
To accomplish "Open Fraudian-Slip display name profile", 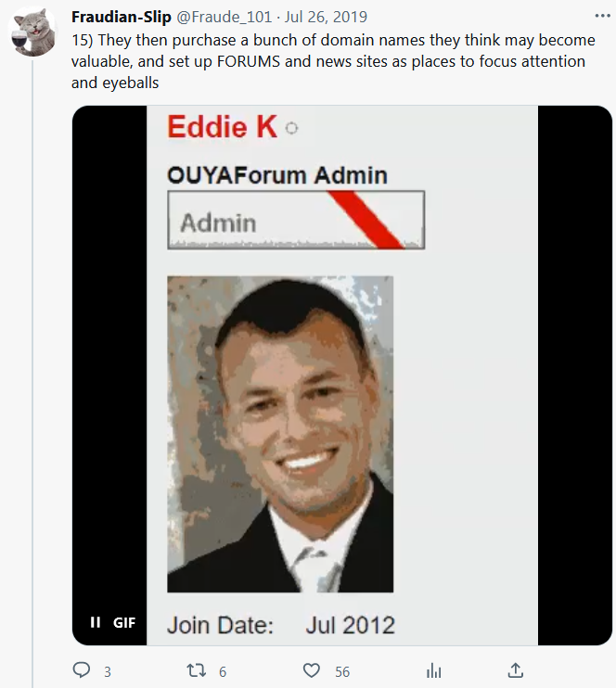I will pyautogui.click(x=122, y=17).
